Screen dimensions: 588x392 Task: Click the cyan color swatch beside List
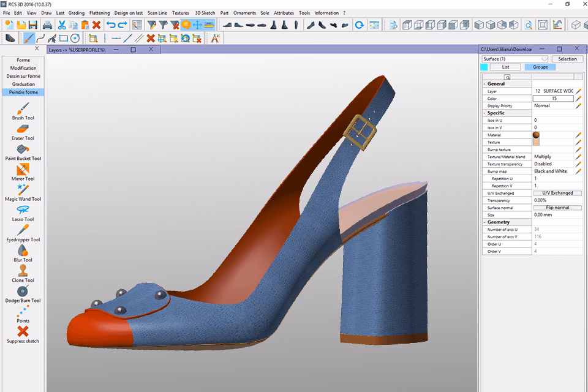tap(484, 67)
